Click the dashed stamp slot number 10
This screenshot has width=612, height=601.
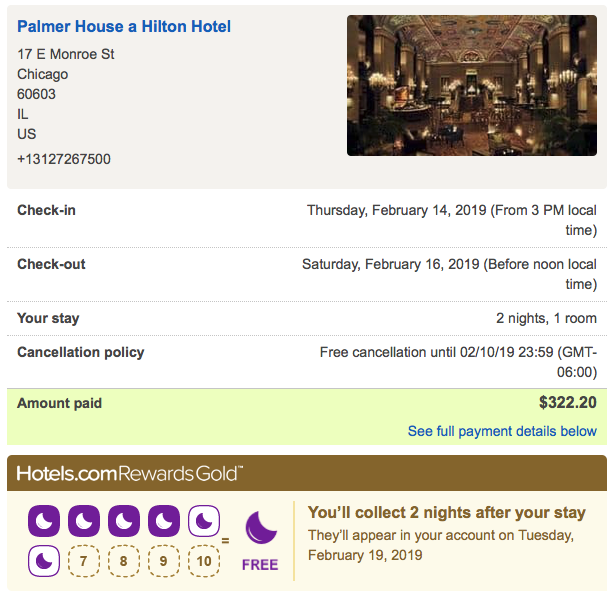click(204, 561)
